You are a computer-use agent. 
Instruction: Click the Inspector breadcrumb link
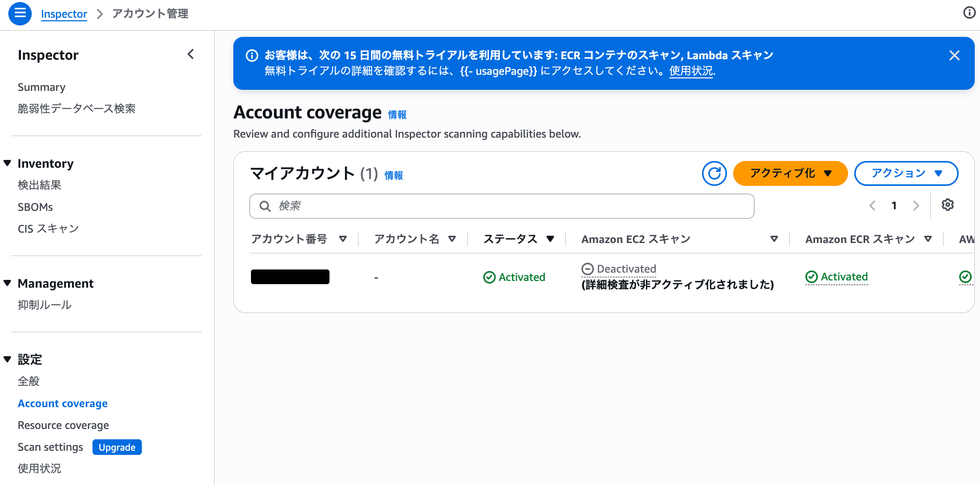coord(64,14)
